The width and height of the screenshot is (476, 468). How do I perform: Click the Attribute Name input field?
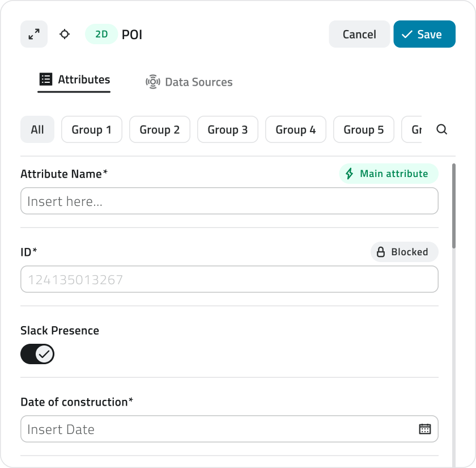click(x=229, y=201)
